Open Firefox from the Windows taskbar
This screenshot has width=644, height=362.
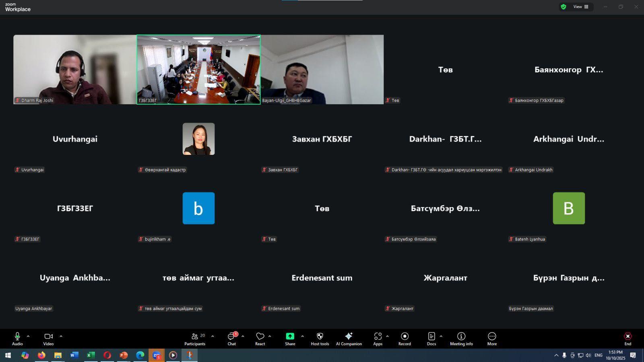click(41, 355)
